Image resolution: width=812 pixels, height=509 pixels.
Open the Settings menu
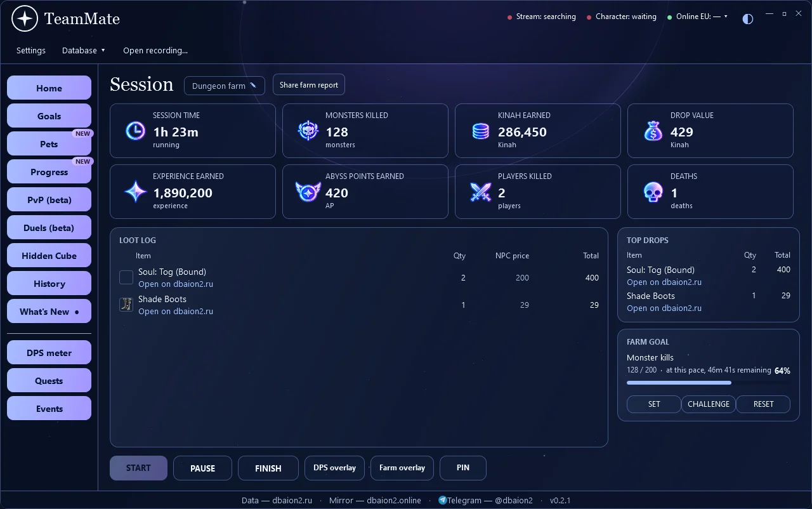coord(31,50)
